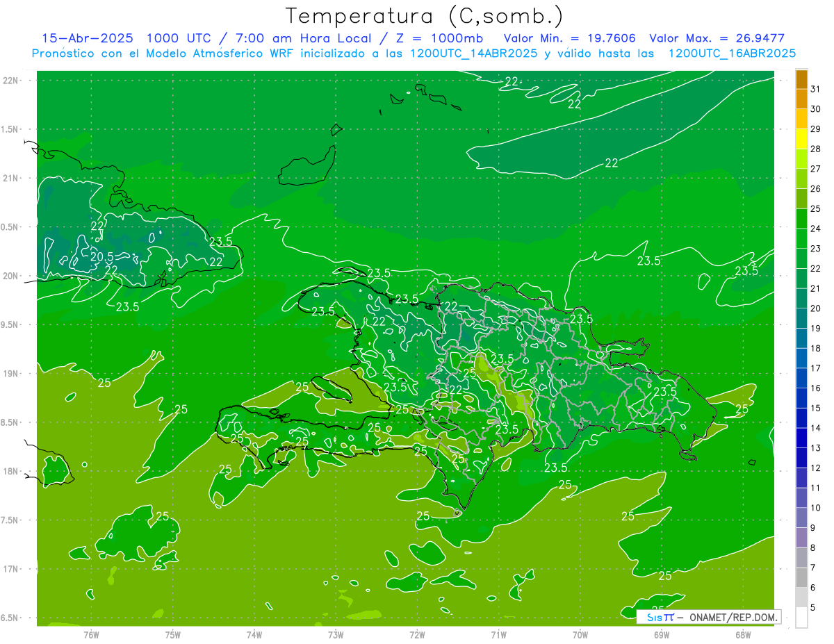Viewport: 834px width, 644px height.
Task: Select the '1200UTC_16ABR2025' valid-until time
Action: coord(732,53)
